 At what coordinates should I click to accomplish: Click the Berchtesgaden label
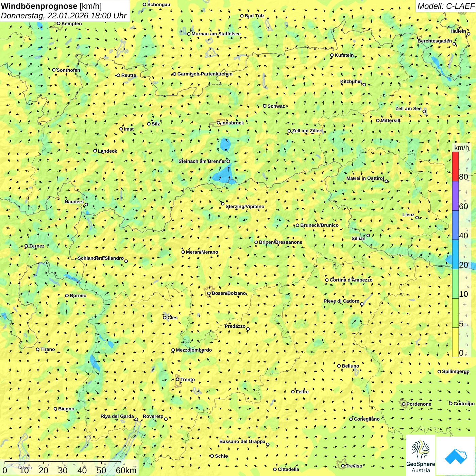point(435,41)
